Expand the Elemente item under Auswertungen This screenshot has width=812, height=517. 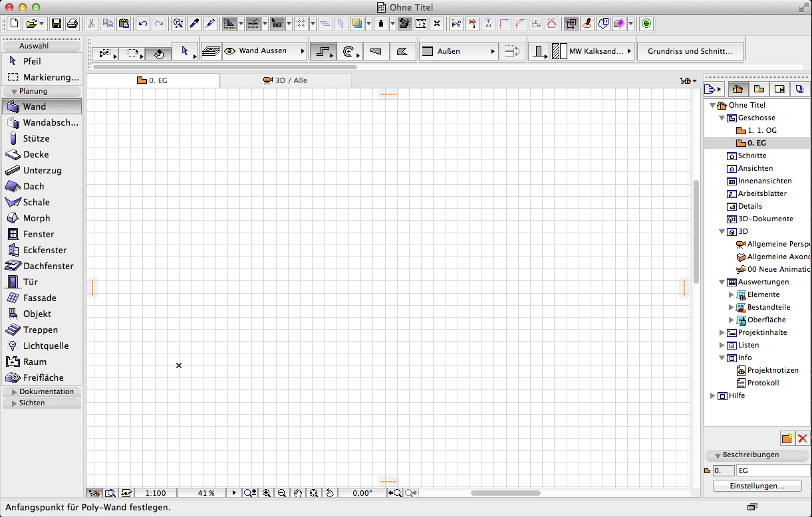click(730, 294)
